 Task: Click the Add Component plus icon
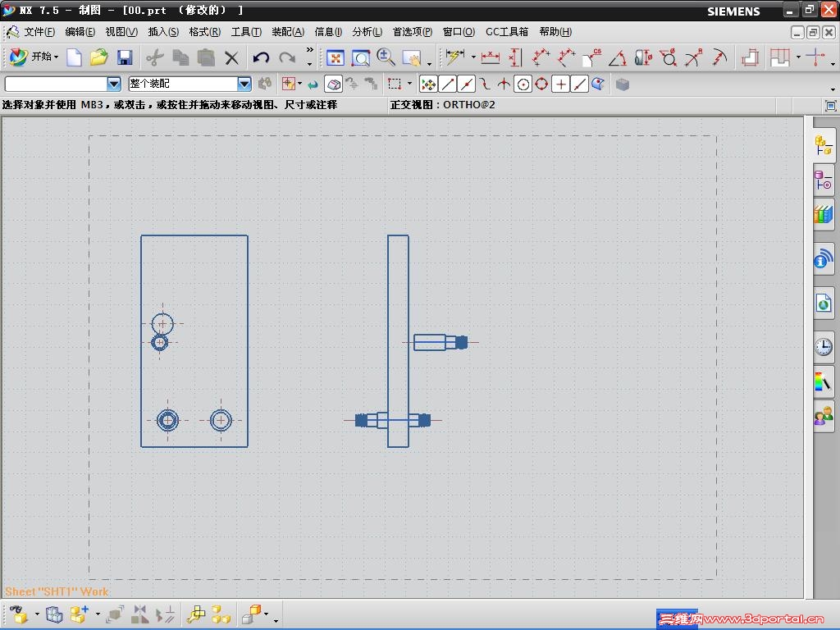pos(80,614)
